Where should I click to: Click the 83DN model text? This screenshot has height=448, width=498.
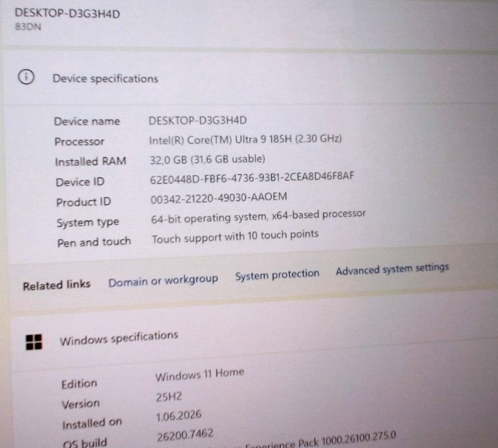pyautogui.click(x=28, y=26)
